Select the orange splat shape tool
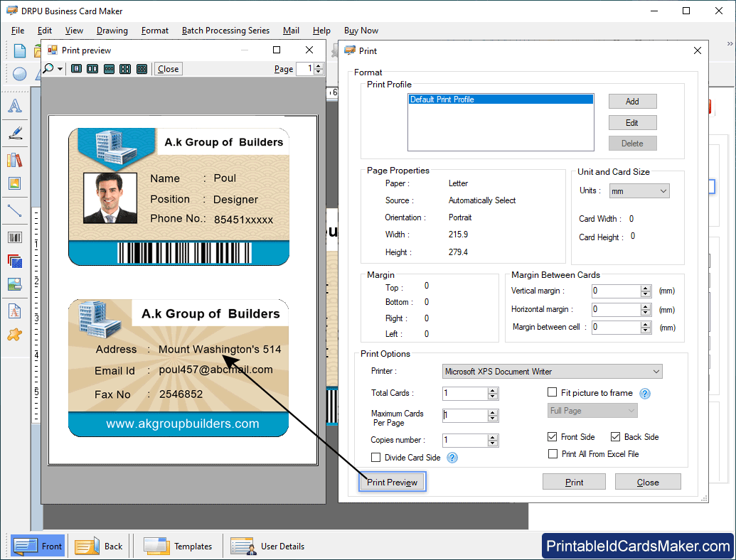736x560 pixels. [x=15, y=335]
